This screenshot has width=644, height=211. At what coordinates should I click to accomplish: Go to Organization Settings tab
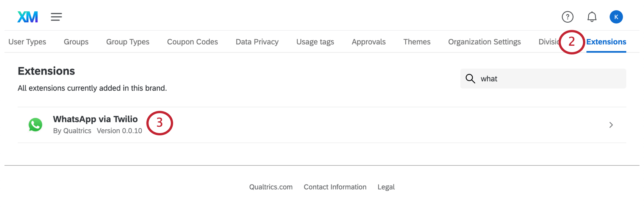pos(484,42)
